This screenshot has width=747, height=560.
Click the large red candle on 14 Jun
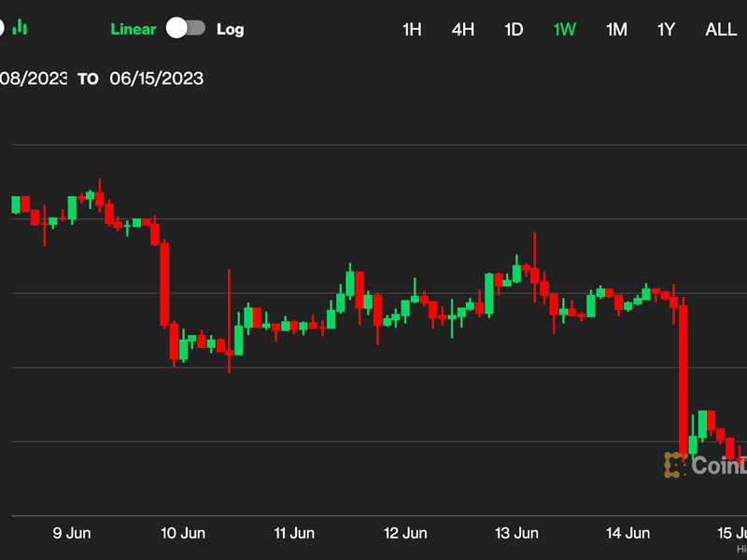click(684, 378)
